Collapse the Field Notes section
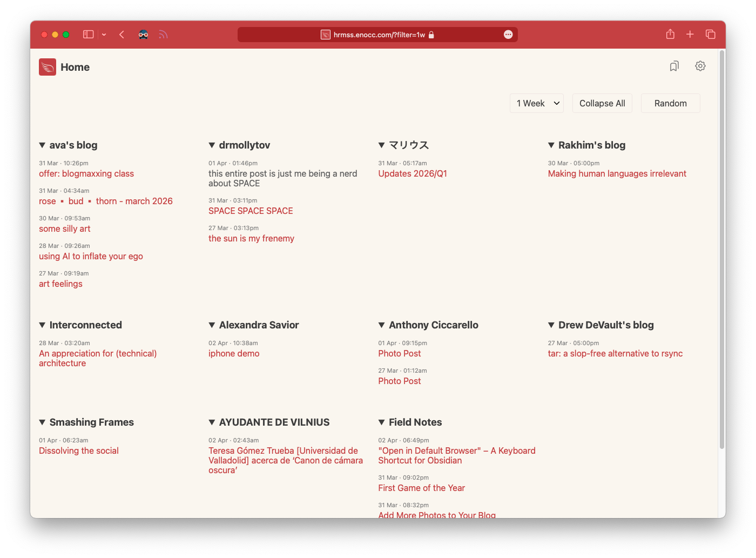756x558 pixels. tap(381, 422)
